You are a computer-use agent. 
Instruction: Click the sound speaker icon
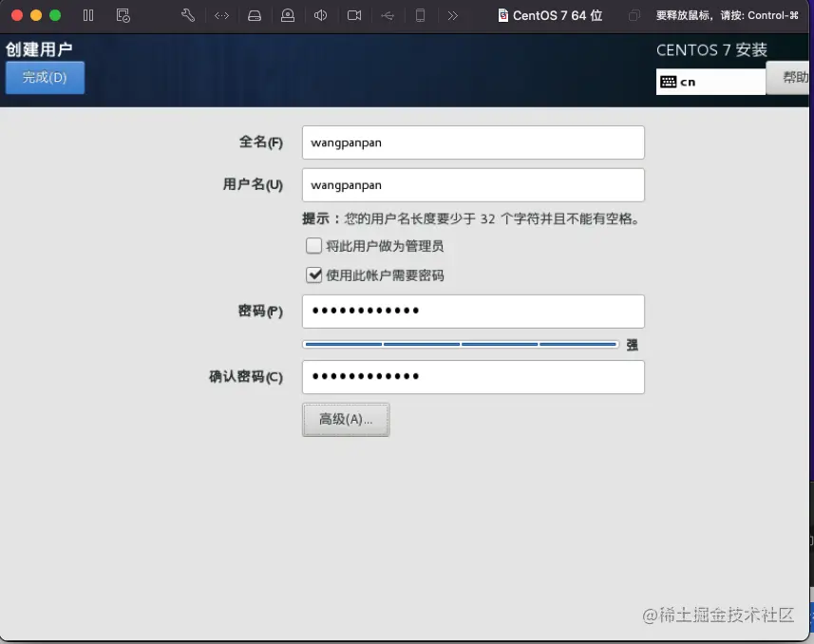click(320, 15)
